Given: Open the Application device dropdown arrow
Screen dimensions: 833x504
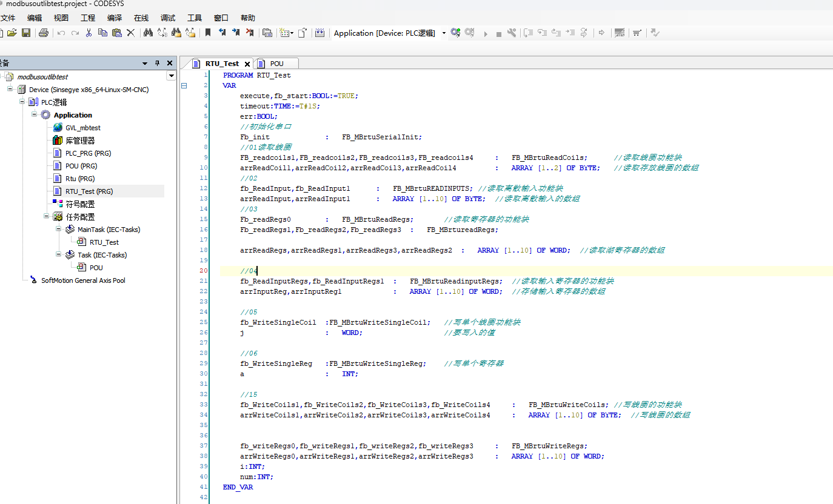Looking at the screenshot, I should click(x=444, y=33).
